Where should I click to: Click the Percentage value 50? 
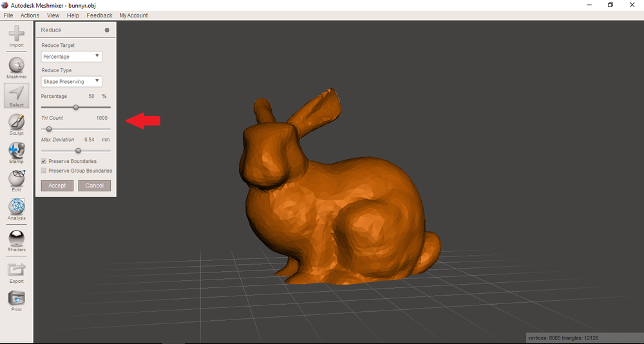(x=91, y=96)
